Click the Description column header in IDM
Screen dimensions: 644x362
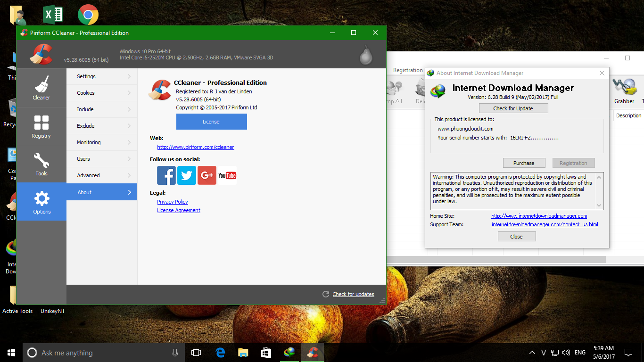pos(628,115)
